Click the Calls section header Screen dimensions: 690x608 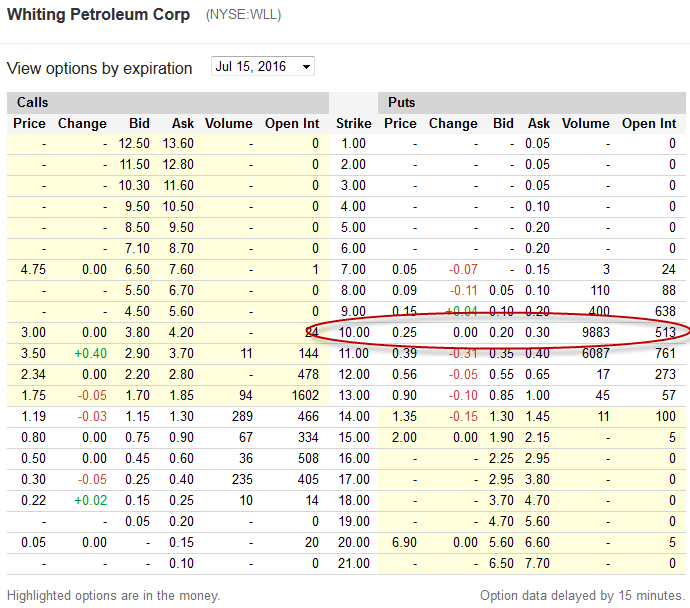(x=33, y=103)
